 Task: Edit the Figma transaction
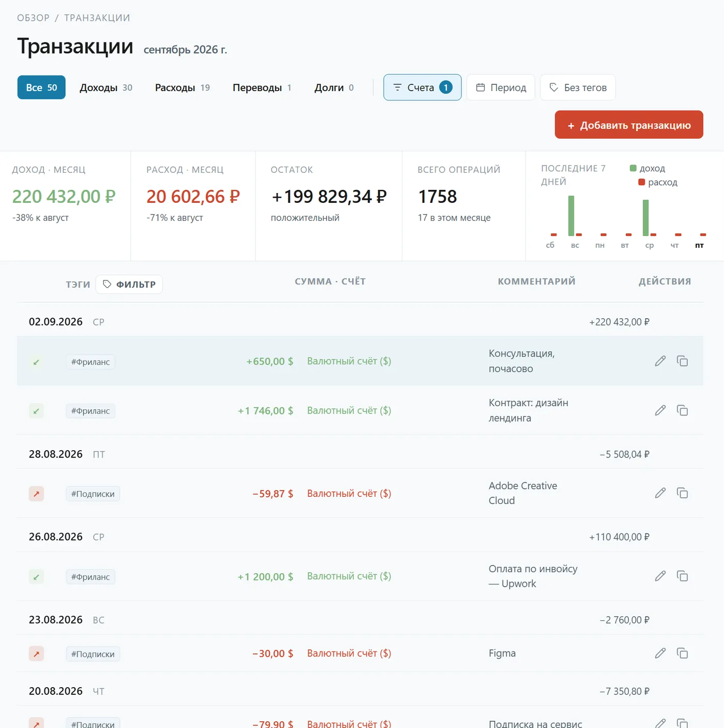[x=660, y=653]
